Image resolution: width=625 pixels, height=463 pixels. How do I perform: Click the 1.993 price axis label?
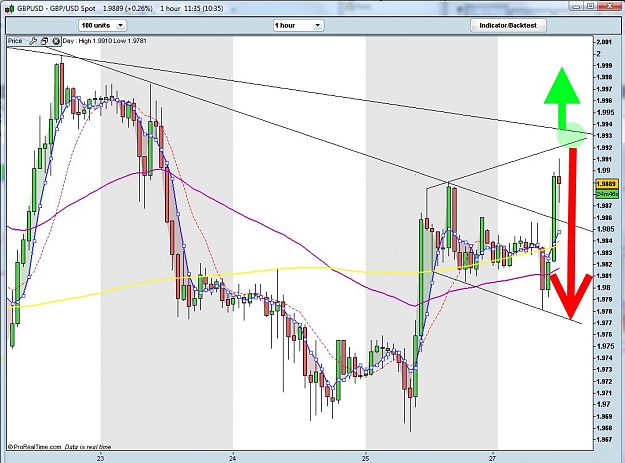[604, 136]
